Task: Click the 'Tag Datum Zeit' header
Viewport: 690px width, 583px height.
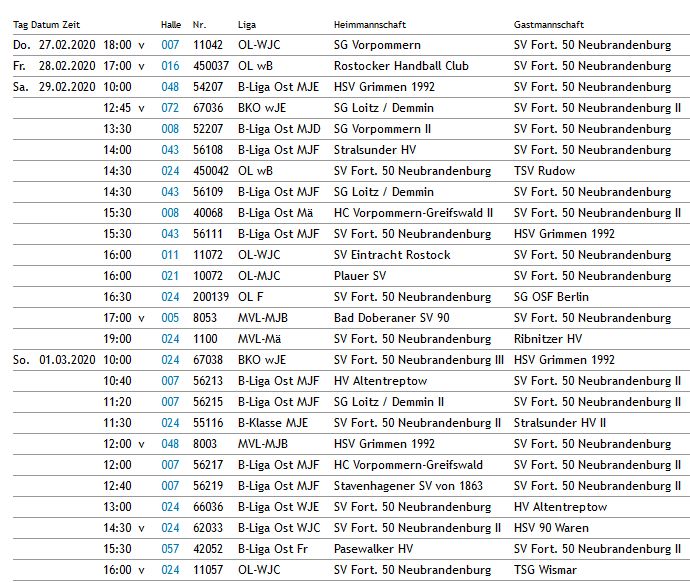Action: (47, 25)
